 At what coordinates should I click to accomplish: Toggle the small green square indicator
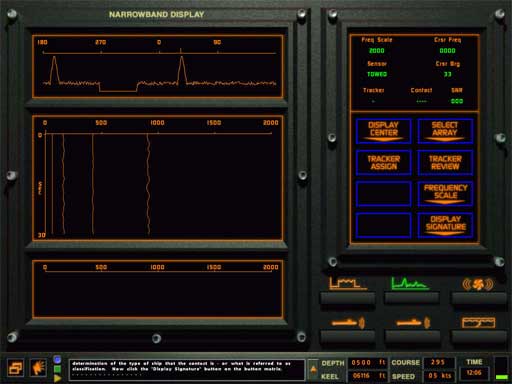click(57, 369)
